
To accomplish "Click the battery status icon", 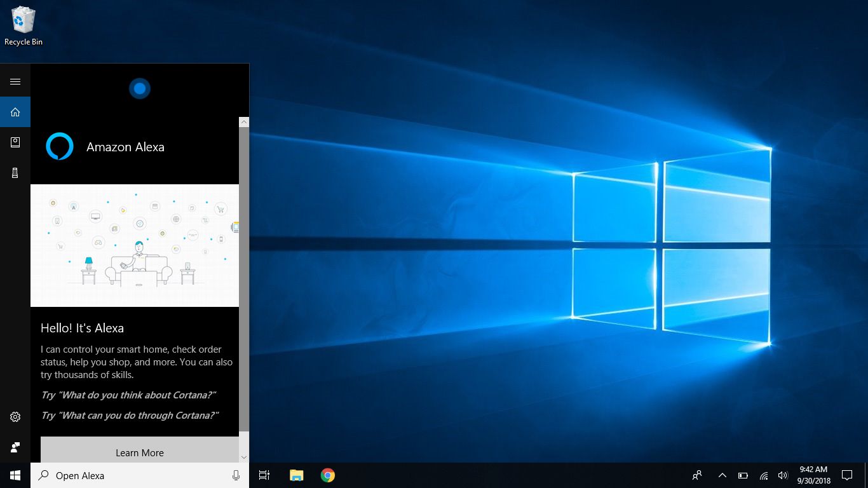I will pyautogui.click(x=743, y=475).
